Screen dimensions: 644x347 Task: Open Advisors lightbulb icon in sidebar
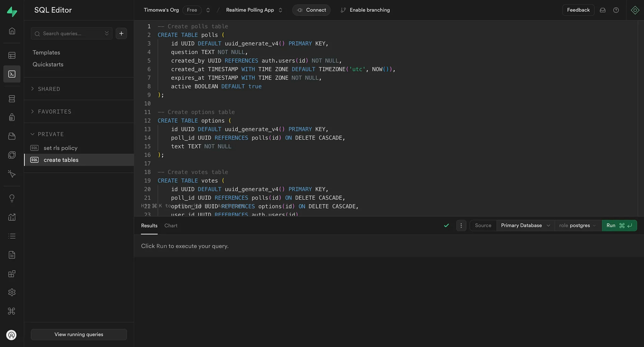coord(12,198)
